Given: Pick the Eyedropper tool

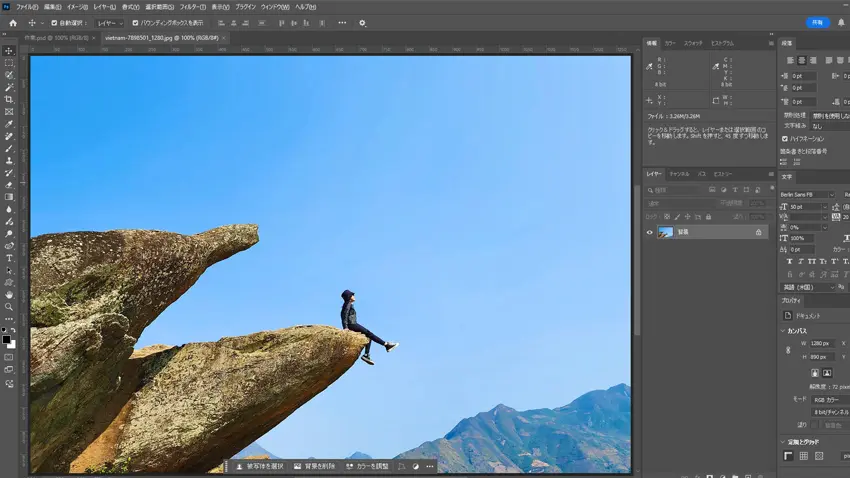Looking at the screenshot, I should [x=9, y=124].
